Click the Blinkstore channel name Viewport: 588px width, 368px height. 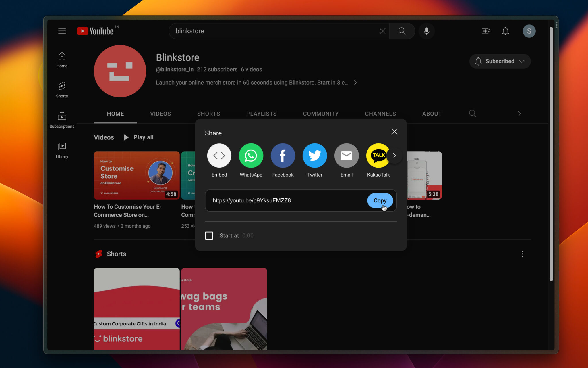point(178,57)
